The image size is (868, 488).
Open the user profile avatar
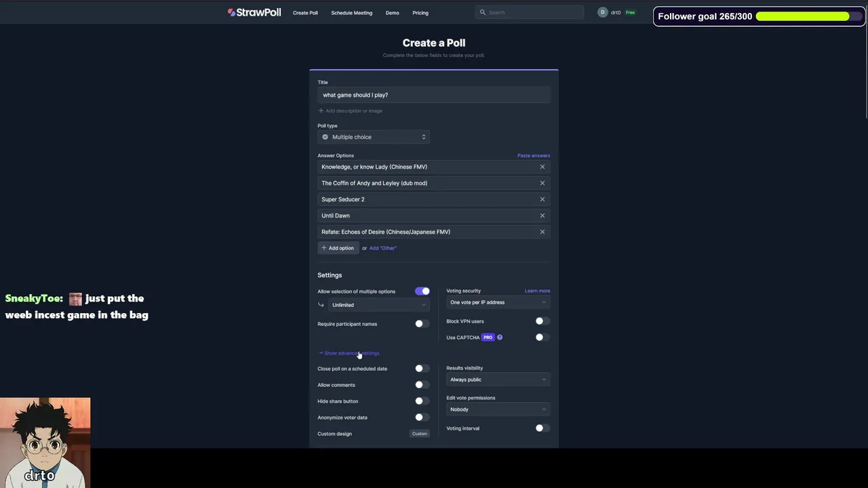pyautogui.click(x=602, y=12)
